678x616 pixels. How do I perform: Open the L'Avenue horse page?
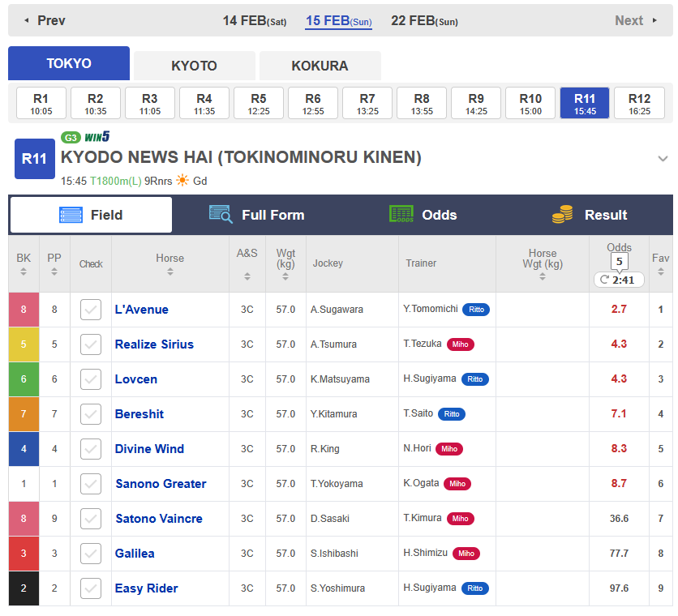coord(141,310)
